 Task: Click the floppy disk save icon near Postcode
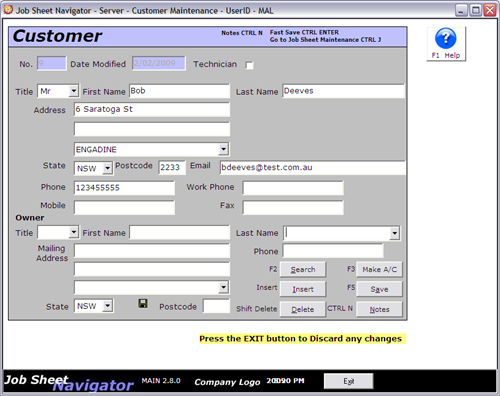(143, 303)
